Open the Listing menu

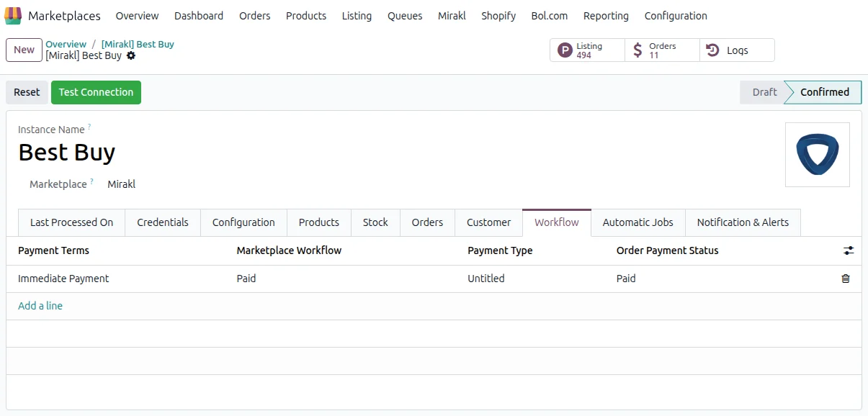click(357, 16)
